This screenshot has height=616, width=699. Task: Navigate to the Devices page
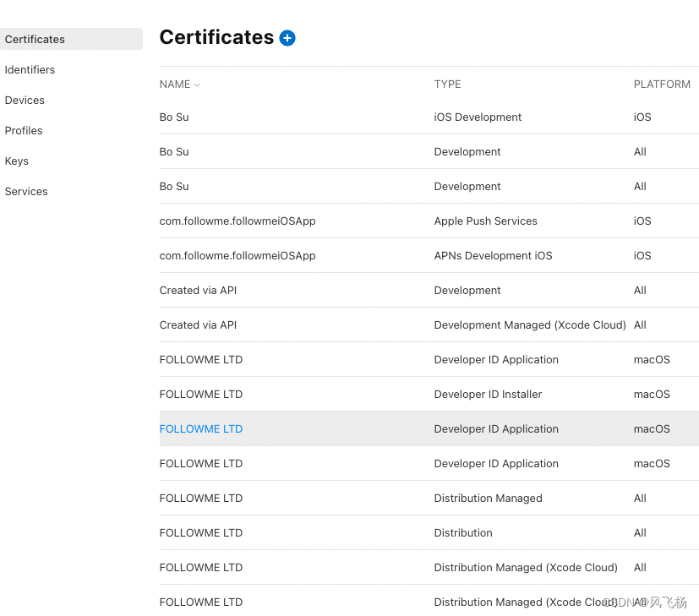point(25,100)
